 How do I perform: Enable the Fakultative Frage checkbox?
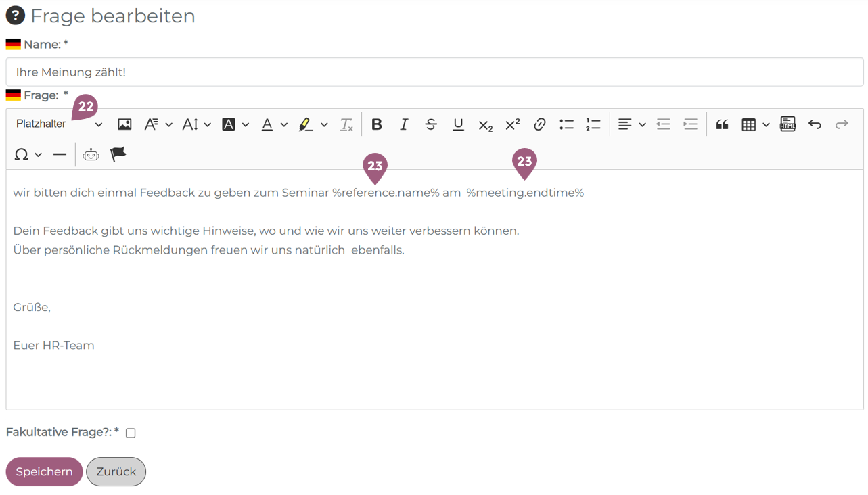pos(131,433)
